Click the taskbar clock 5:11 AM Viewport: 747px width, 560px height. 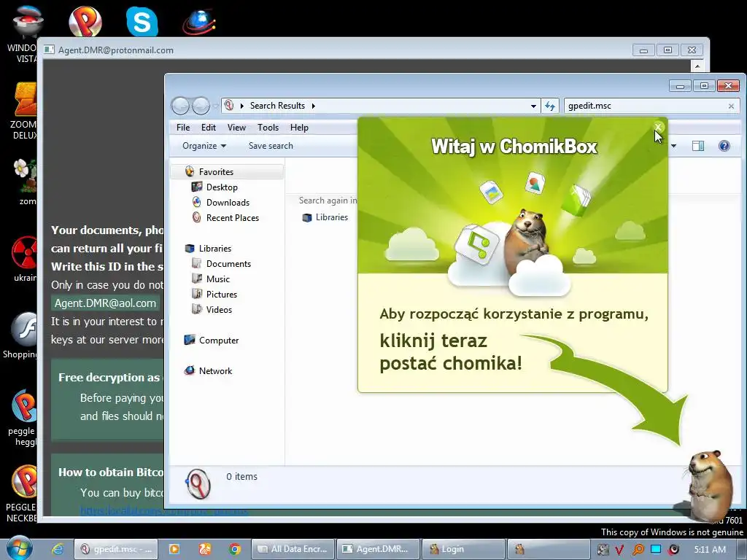tap(710, 550)
